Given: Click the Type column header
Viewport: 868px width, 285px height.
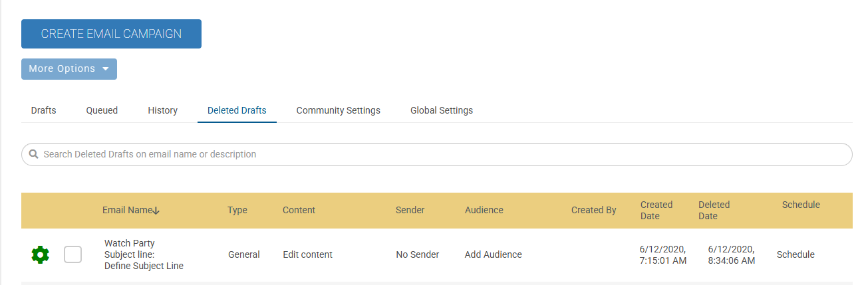Looking at the screenshot, I should pos(237,210).
